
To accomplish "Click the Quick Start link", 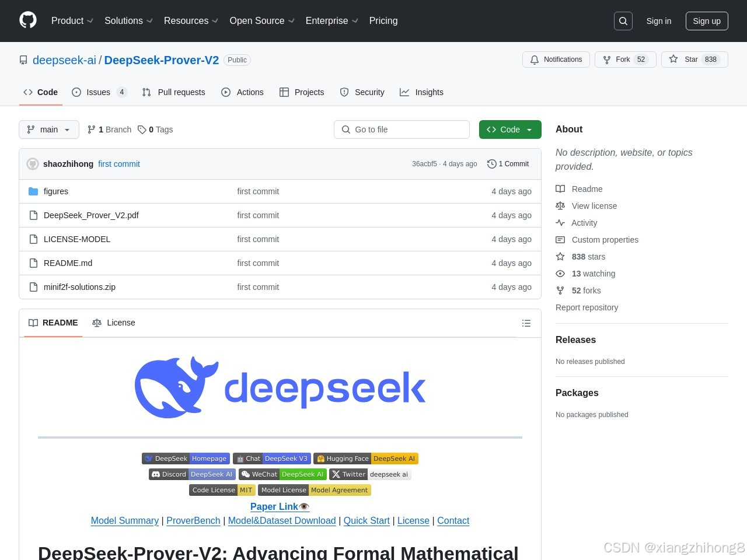I will [366, 520].
